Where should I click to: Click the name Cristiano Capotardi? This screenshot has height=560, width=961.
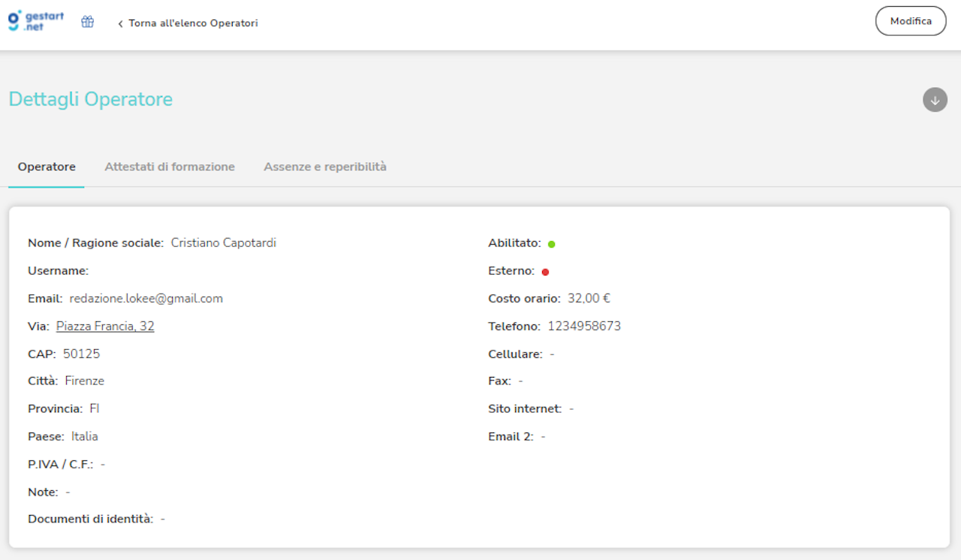point(224,242)
